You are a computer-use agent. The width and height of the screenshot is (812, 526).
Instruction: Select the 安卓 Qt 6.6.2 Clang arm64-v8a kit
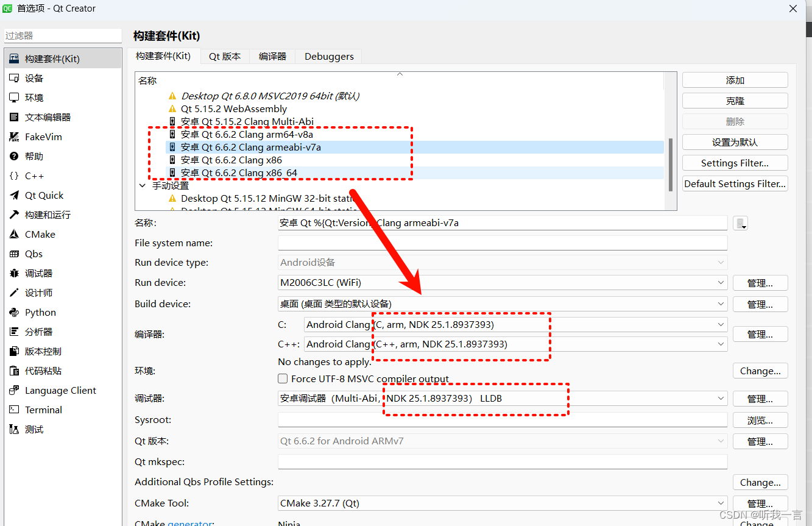[247, 134]
